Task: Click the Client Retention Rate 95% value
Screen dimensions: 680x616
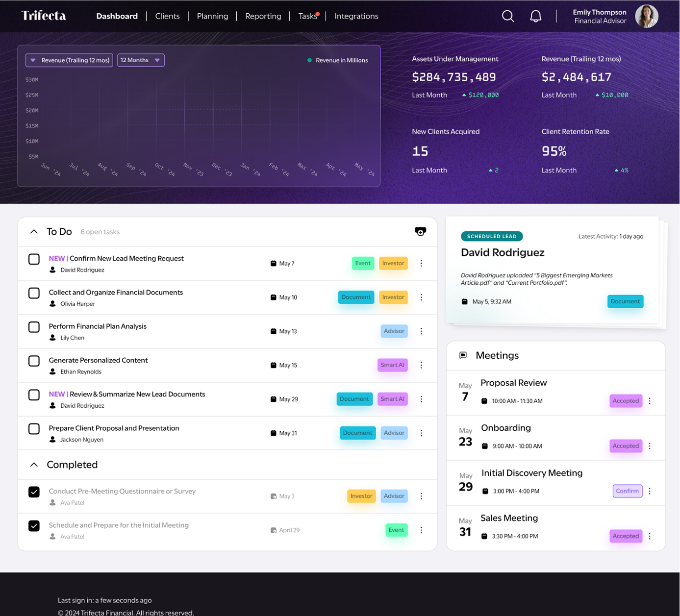Action: 554,151
